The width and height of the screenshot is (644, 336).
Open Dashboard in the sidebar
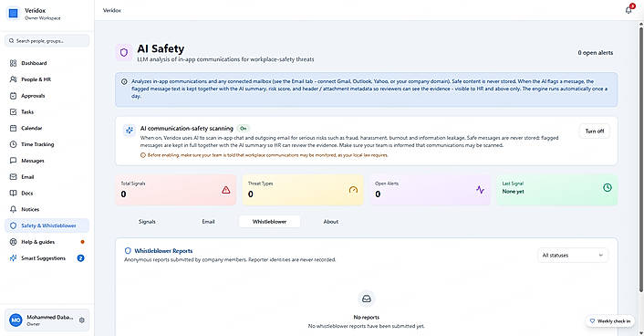tap(47, 63)
